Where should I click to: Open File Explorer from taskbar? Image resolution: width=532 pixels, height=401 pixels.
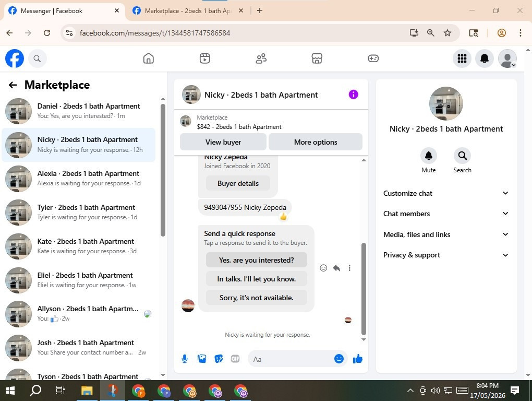(87, 391)
